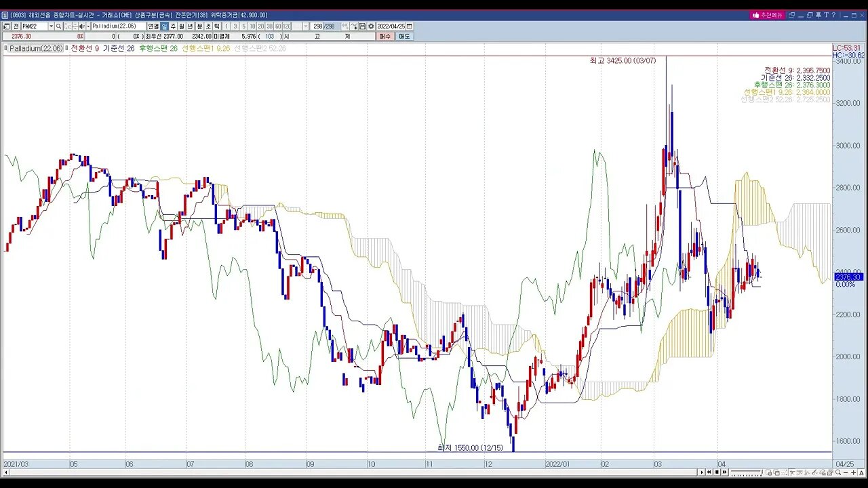Viewport: 868px width, 488px height.
Task: Select the 월 monthly period button
Action: (x=182, y=26)
